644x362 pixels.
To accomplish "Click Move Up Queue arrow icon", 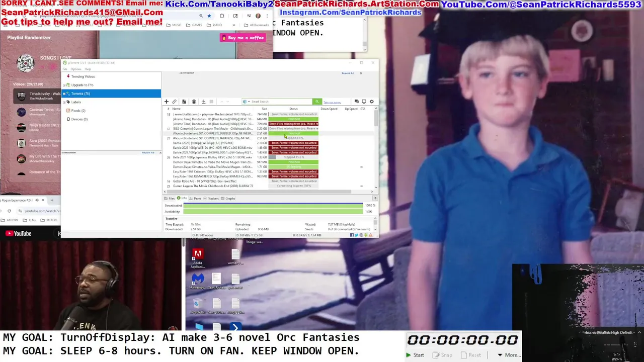I will [221, 102].
